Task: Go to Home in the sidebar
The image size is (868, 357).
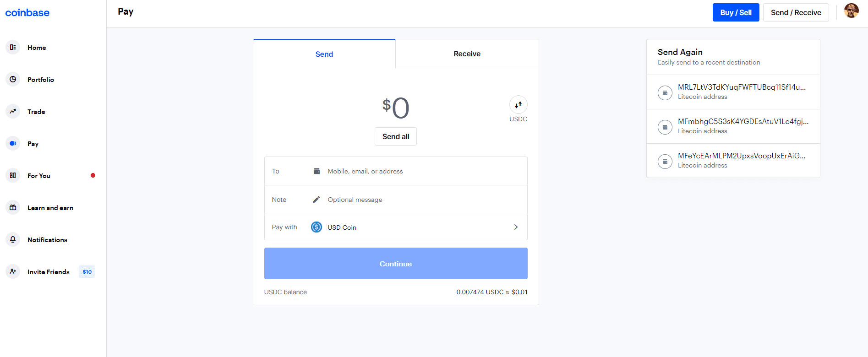Action: 37,48
